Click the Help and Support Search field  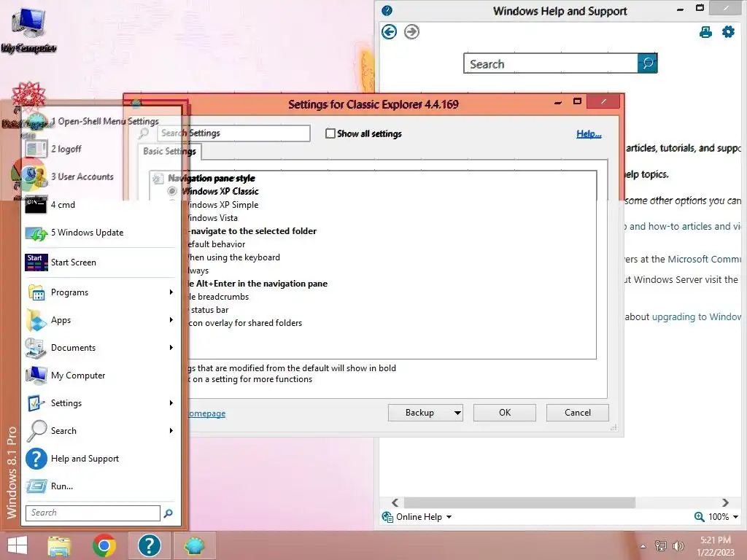pos(551,63)
